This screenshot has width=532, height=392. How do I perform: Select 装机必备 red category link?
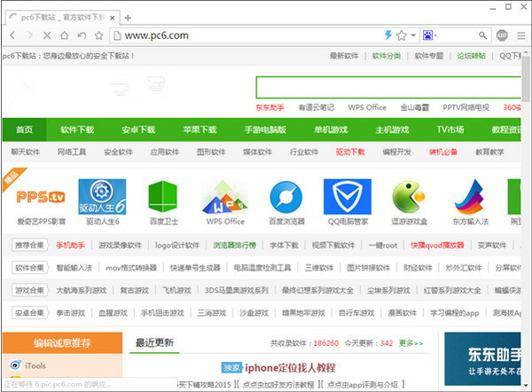tap(443, 152)
